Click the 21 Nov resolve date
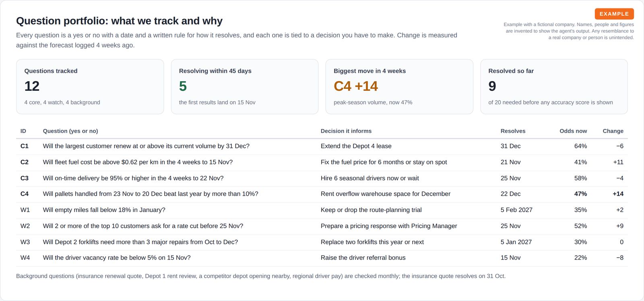644x301 pixels. [x=510, y=162]
